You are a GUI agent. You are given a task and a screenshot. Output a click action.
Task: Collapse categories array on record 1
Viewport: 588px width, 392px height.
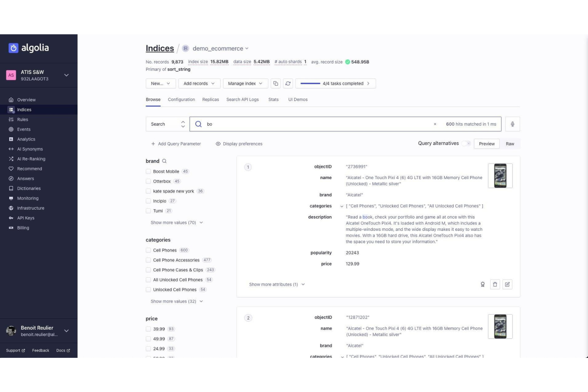tap(342, 206)
